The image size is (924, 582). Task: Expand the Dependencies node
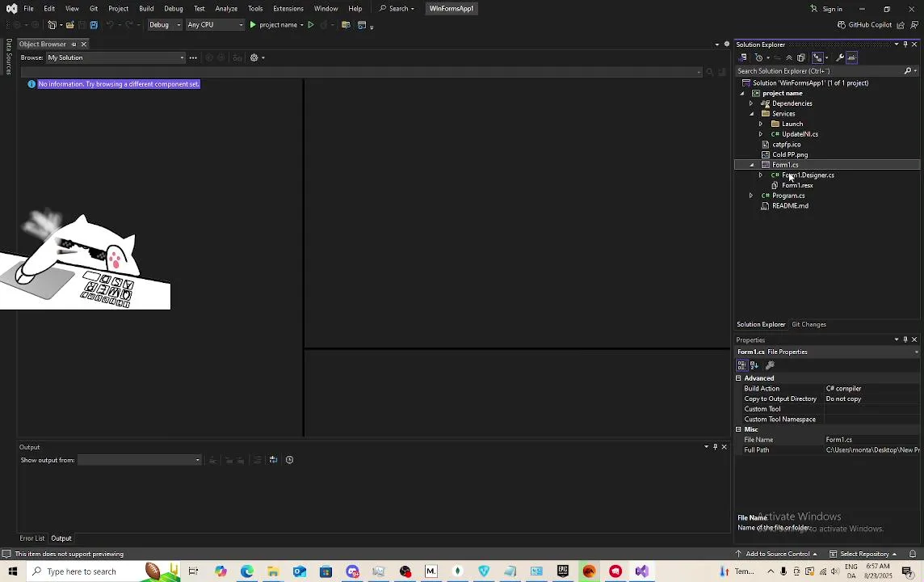click(751, 103)
